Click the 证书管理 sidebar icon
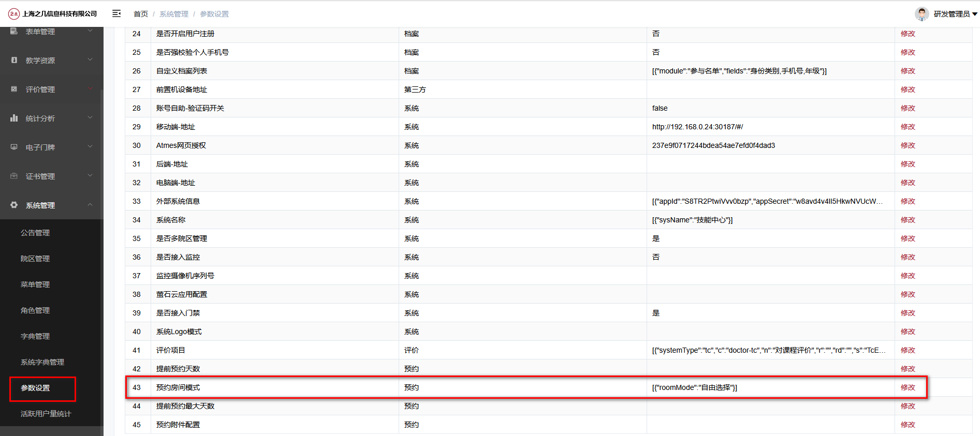Image resolution: width=980 pixels, height=436 pixels. pyautogui.click(x=14, y=176)
